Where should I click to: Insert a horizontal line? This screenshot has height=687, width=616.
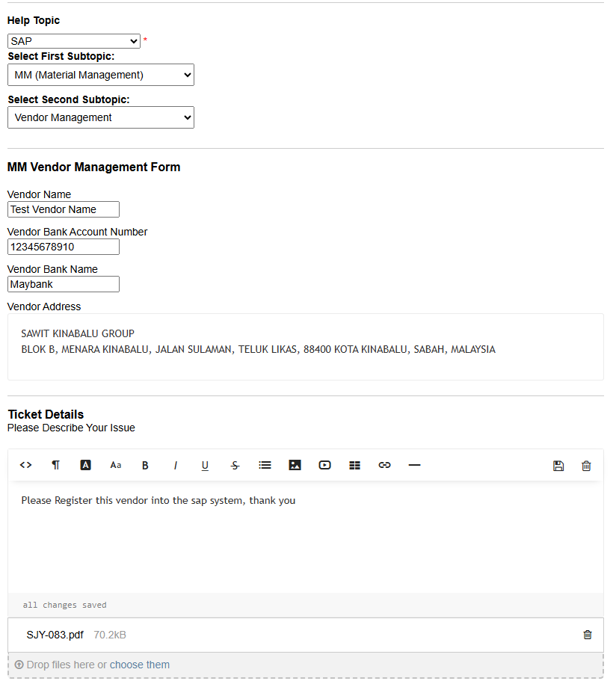[x=414, y=465]
